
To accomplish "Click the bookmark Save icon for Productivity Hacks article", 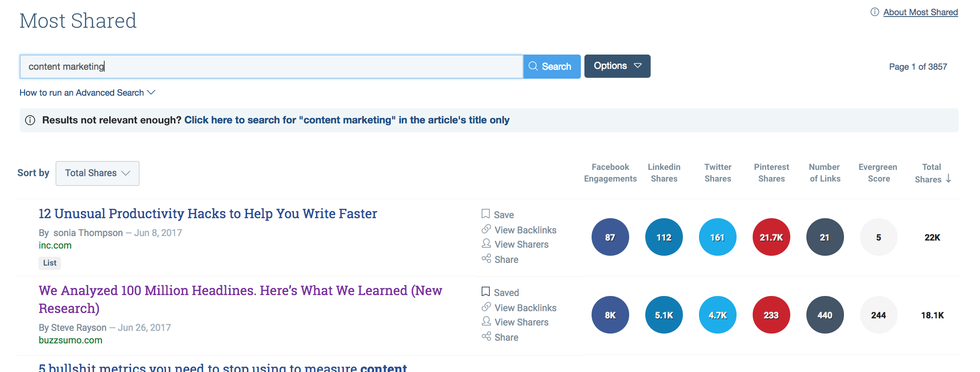I will pyautogui.click(x=486, y=214).
